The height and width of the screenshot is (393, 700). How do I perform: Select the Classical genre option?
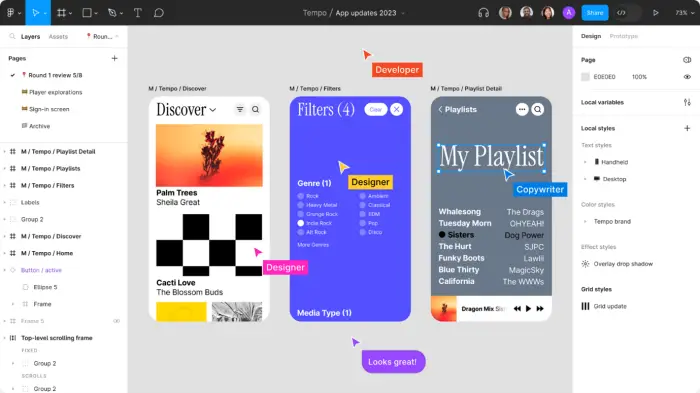click(362, 205)
